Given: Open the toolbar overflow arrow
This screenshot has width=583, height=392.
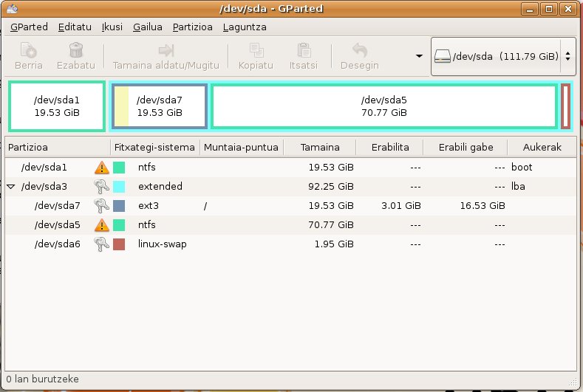Looking at the screenshot, I should (x=419, y=56).
